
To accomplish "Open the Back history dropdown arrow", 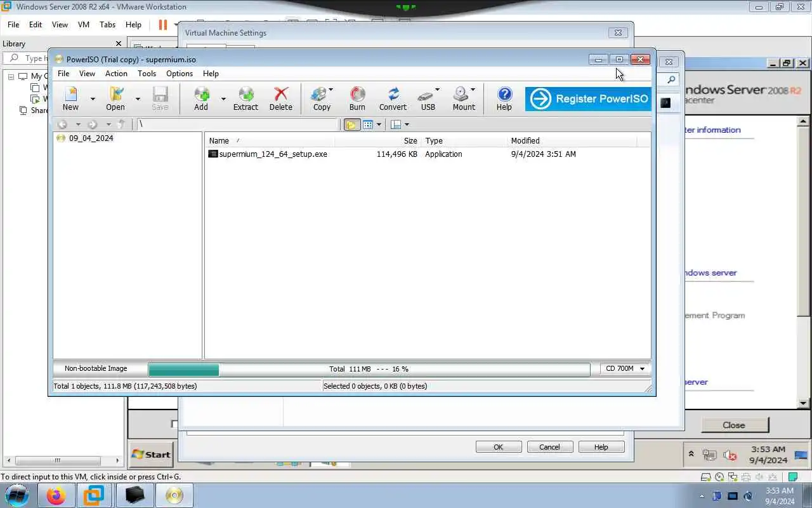I will (78, 124).
